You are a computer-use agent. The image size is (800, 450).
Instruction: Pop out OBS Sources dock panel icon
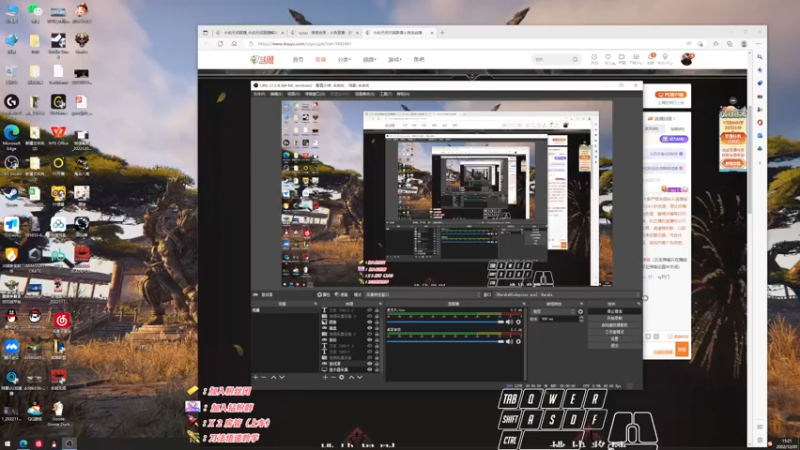[380, 304]
